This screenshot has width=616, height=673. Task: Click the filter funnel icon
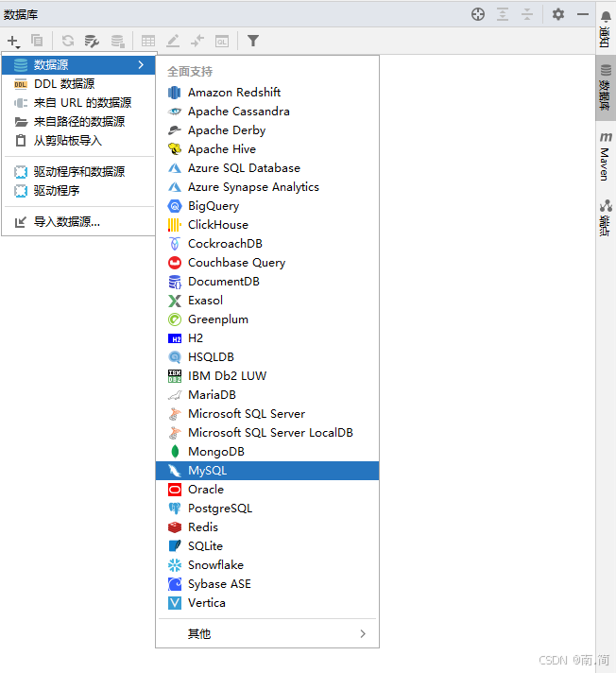[x=253, y=41]
